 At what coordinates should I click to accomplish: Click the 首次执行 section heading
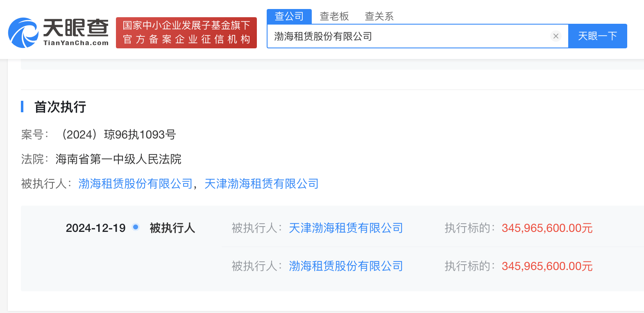point(60,107)
